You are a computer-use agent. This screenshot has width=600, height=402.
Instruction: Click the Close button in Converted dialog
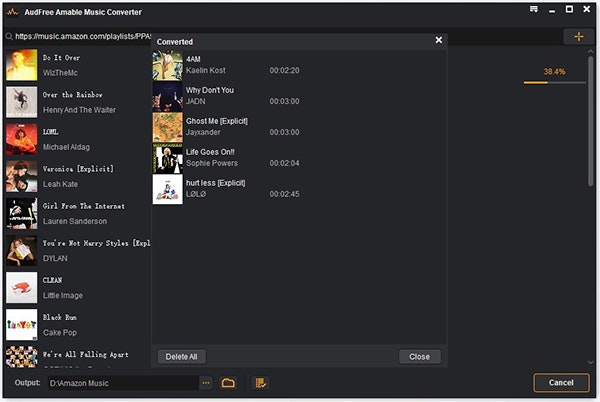click(x=419, y=356)
